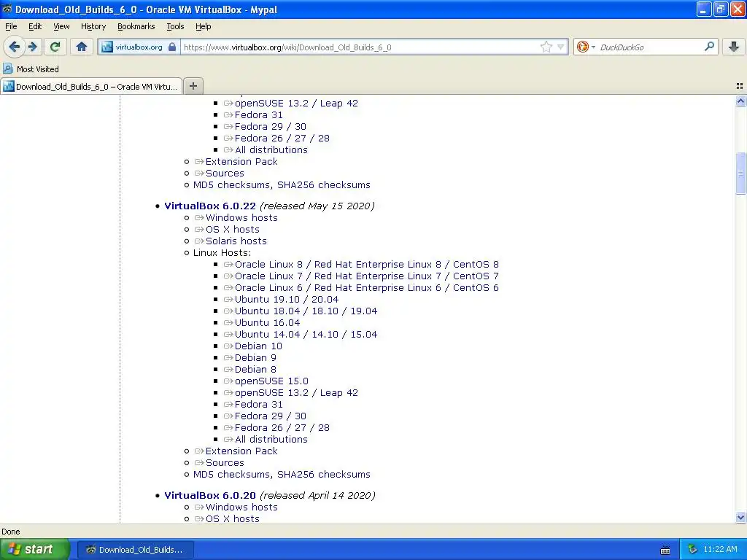Open Oracle Linux 8 / CentOS 8 link
This screenshot has width=747, height=560.
(x=366, y=264)
